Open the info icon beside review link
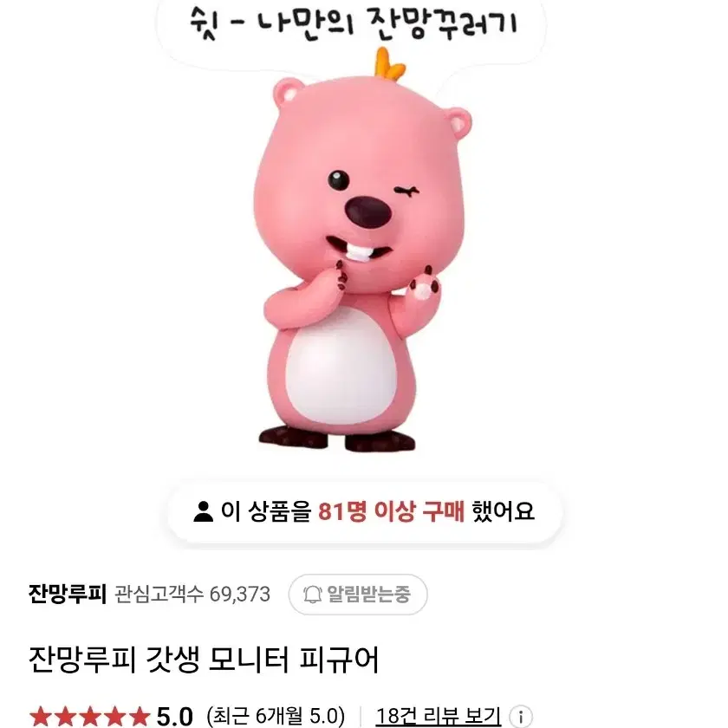The image size is (728, 728). click(521, 717)
